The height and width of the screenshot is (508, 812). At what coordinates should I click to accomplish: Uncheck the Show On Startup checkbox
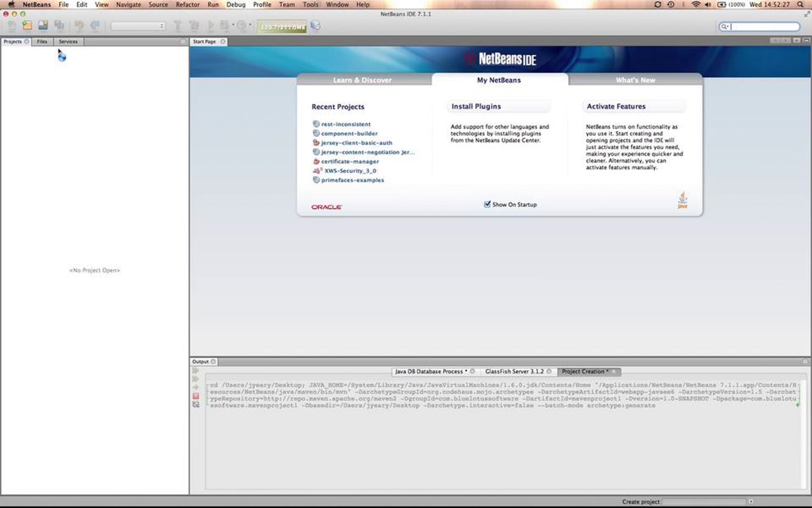pos(487,204)
